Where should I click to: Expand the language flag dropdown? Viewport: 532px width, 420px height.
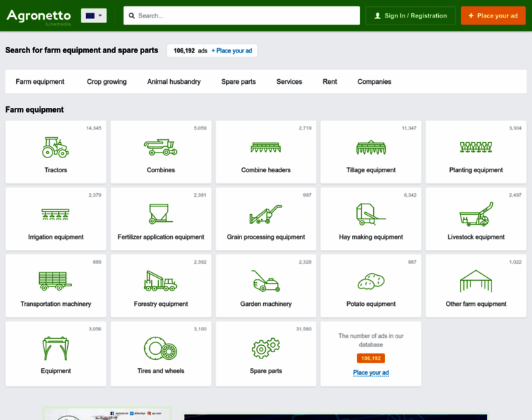point(94,15)
